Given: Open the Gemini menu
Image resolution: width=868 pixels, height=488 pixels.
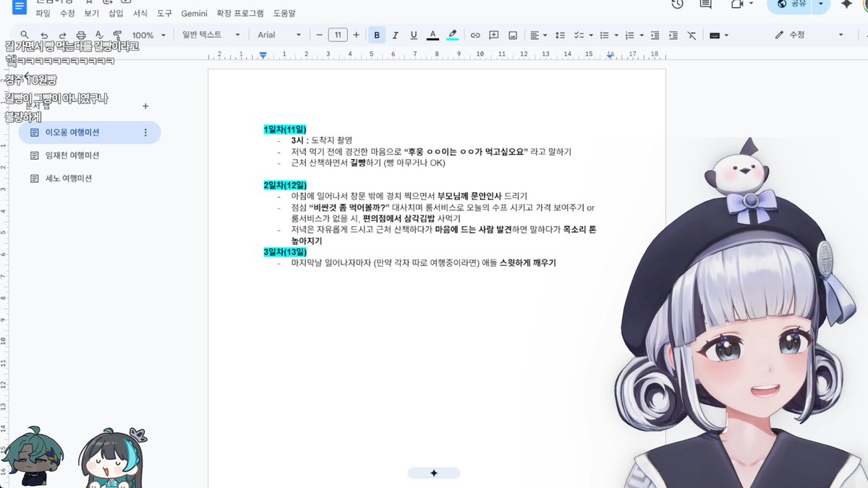Looking at the screenshot, I should point(194,13).
